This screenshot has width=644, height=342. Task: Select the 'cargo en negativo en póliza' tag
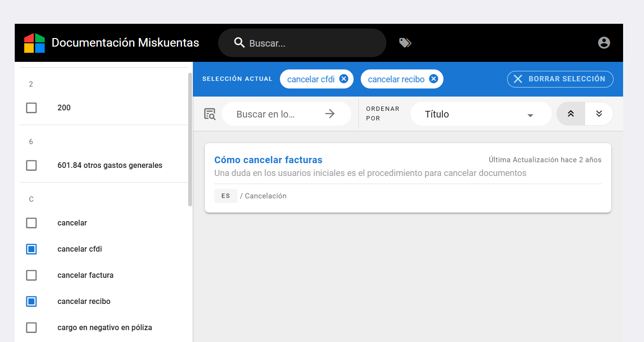click(31, 328)
